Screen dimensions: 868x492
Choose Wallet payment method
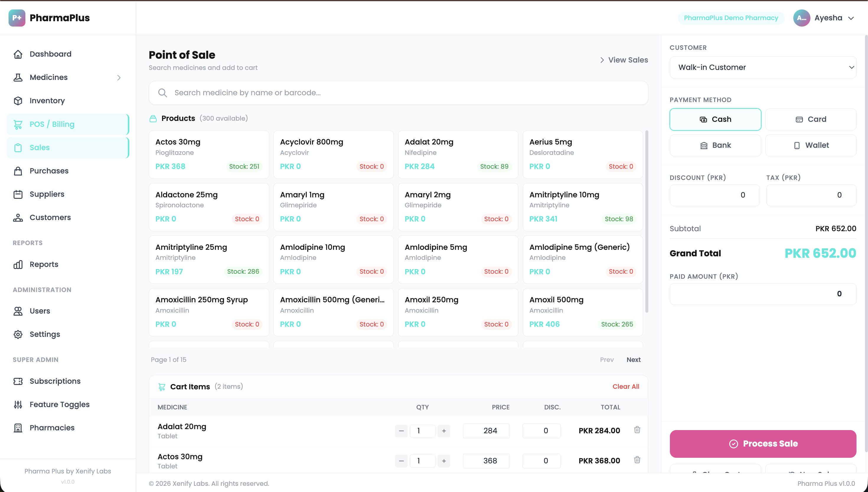pos(810,145)
